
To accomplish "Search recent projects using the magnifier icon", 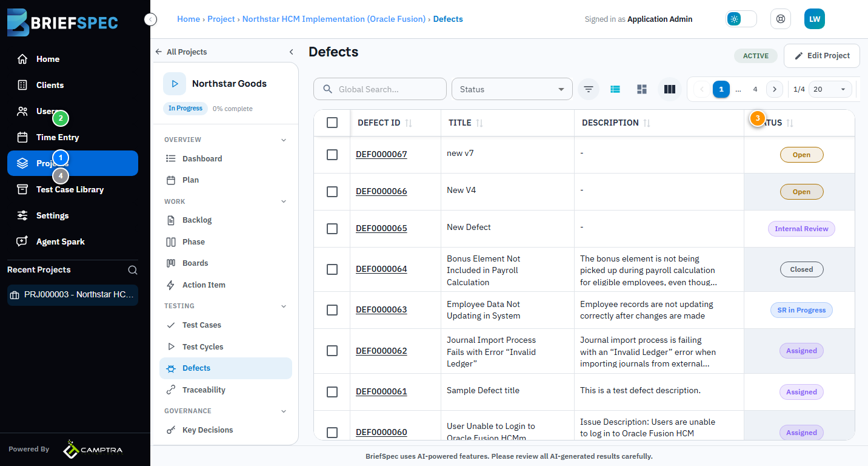I will 133,270.
